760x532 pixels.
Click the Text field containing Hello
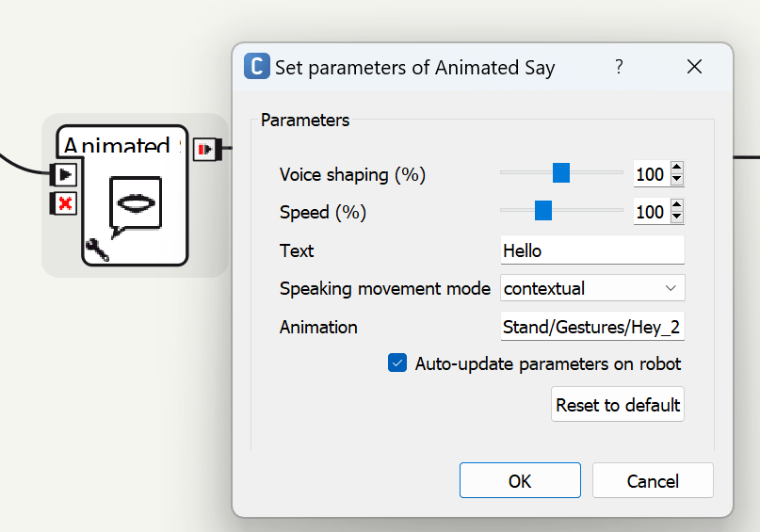(592, 250)
